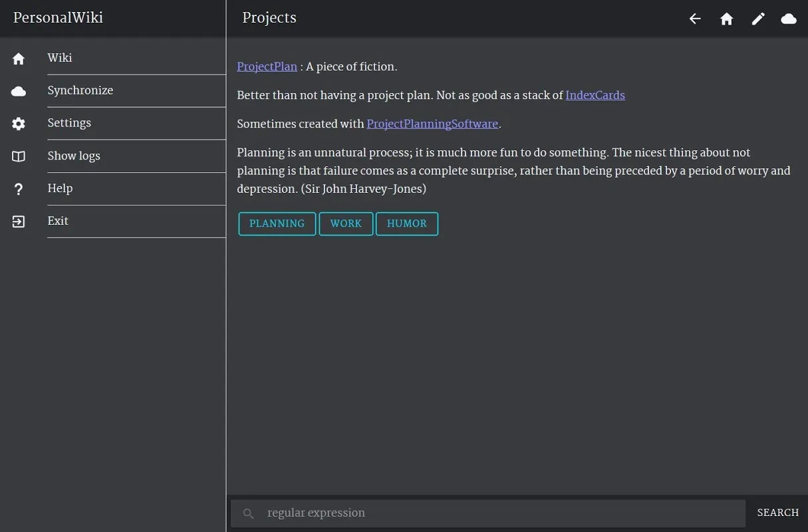The height and width of the screenshot is (532, 808).
Task: Click the HUMOR tag button
Action: [x=407, y=223]
